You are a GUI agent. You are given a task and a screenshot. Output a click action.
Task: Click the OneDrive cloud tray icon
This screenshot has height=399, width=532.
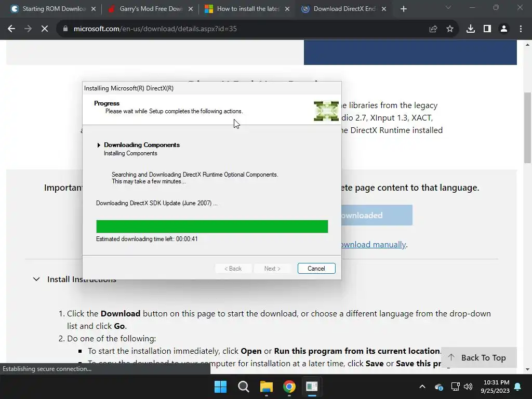pyautogui.click(x=438, y=387)
